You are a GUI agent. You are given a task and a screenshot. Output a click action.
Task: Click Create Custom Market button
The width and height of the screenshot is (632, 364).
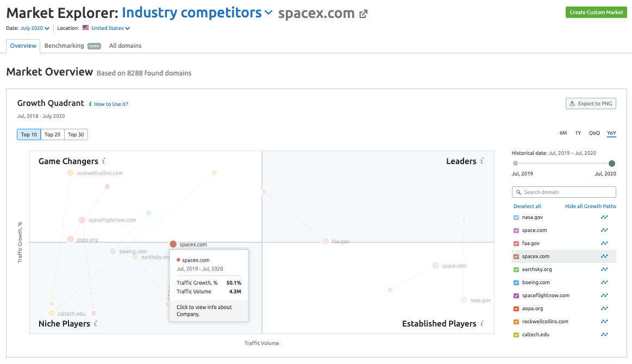[x=596, y=12]
